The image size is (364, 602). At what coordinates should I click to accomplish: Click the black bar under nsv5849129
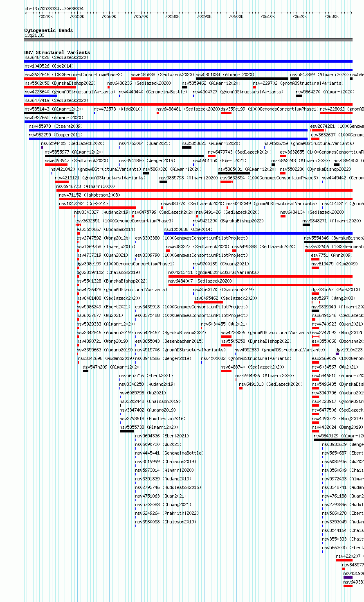click(x=333, y=440)
